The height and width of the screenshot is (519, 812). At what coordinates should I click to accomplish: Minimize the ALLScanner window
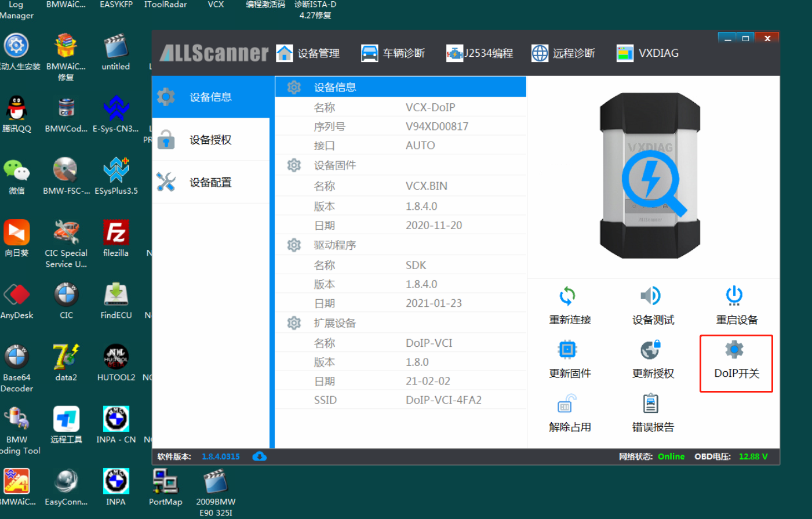coord(727,38)
